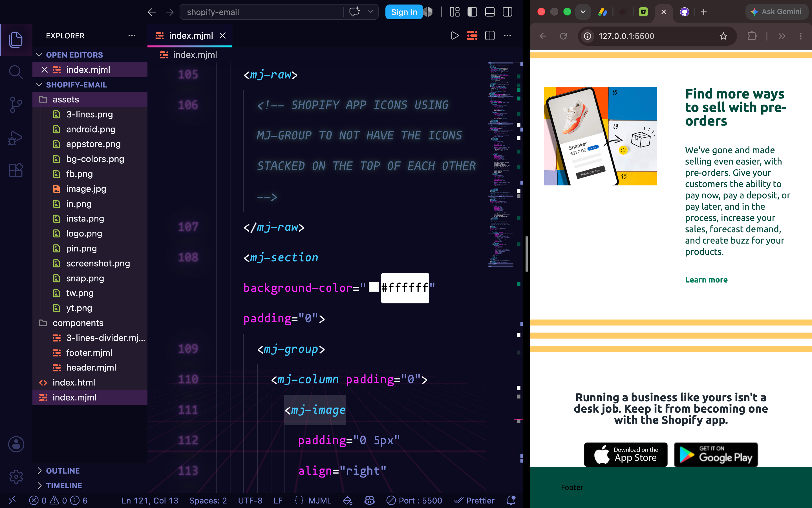This screenshot has width=812, height=508.
Task: Click the App Store download badge
Action: [625, 454]
